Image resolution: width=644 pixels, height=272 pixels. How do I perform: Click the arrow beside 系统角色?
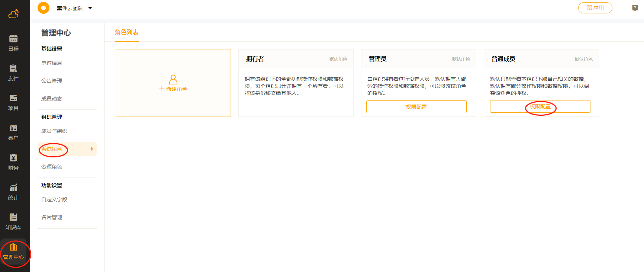pos(92,149)
